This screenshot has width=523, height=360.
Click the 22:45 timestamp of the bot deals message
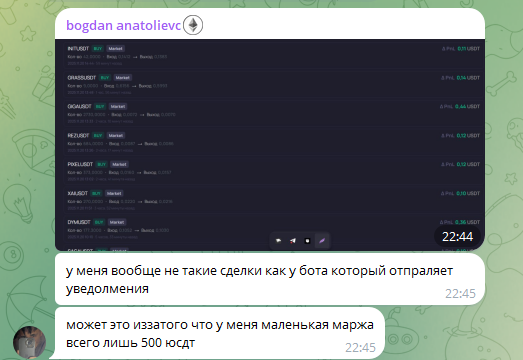coord(460,294)
